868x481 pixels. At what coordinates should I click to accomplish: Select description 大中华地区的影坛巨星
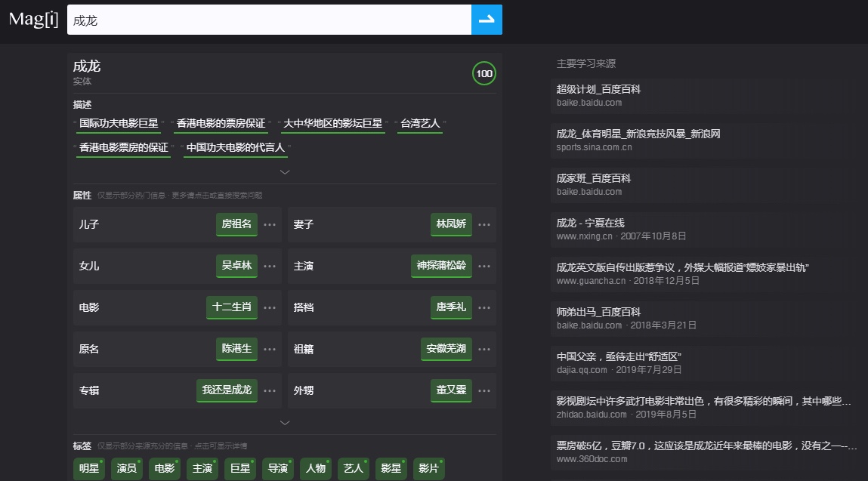(332, 123)
